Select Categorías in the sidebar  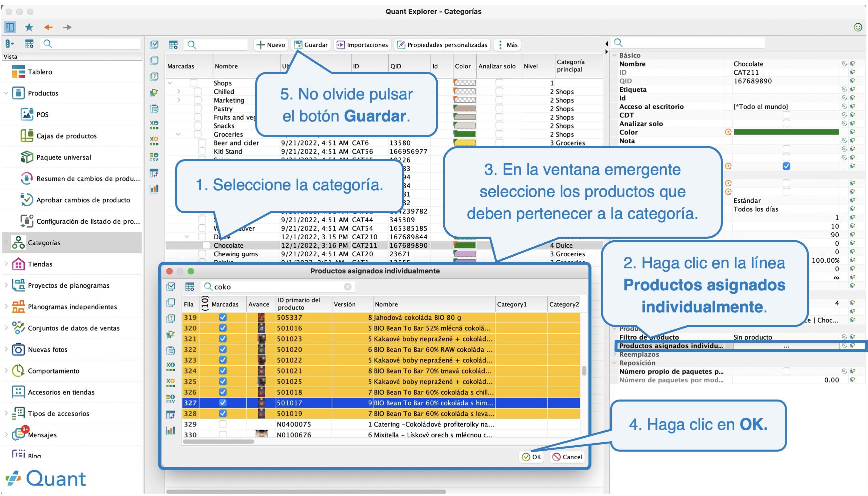(x=72, y=243)
